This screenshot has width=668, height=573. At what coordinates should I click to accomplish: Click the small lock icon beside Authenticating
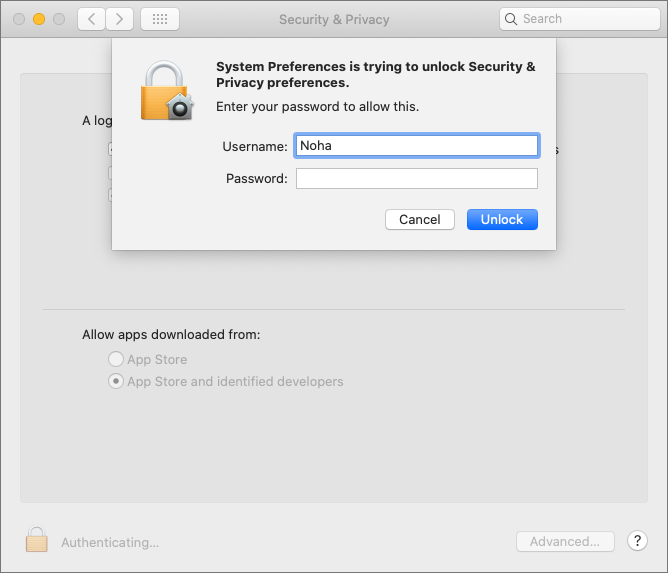click(37, 541)
